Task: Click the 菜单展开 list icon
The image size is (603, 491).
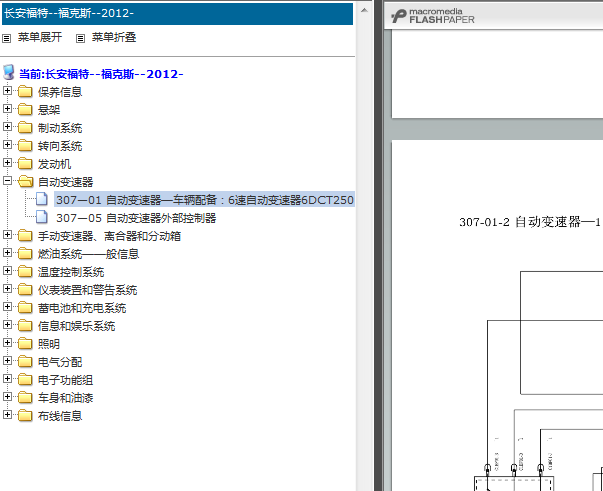Action: click(7, 38)
